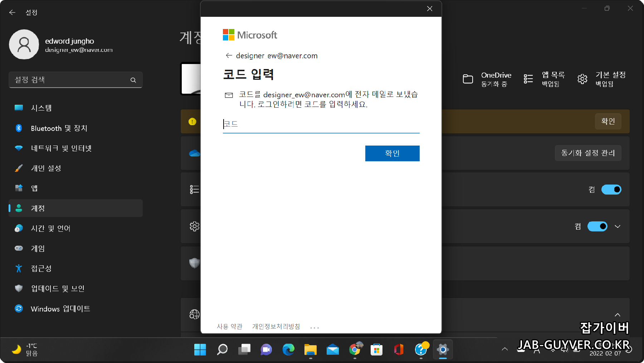Image resolution: width=644 pixels, height=363 pixels.
Task: Open Office from the taskbar
Action: (x=399, y=349)
